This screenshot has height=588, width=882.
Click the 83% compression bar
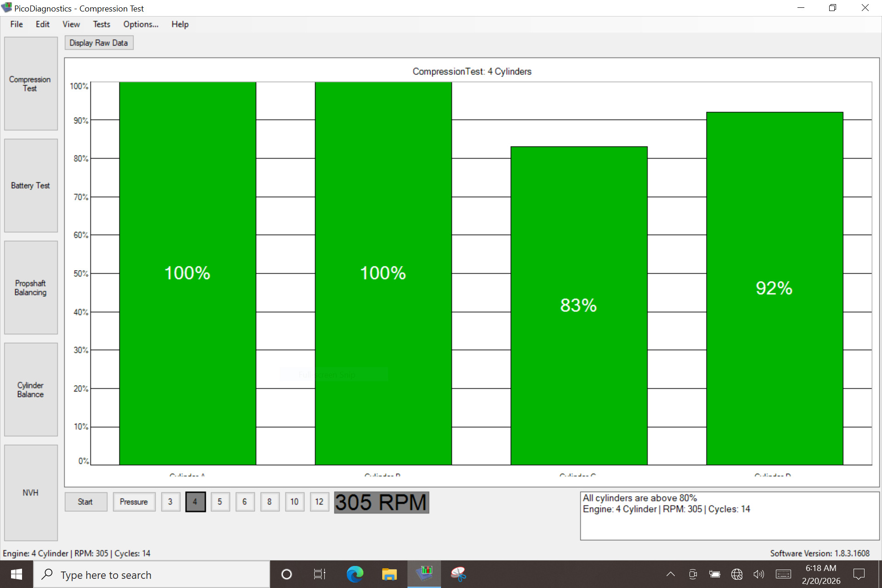579,305
